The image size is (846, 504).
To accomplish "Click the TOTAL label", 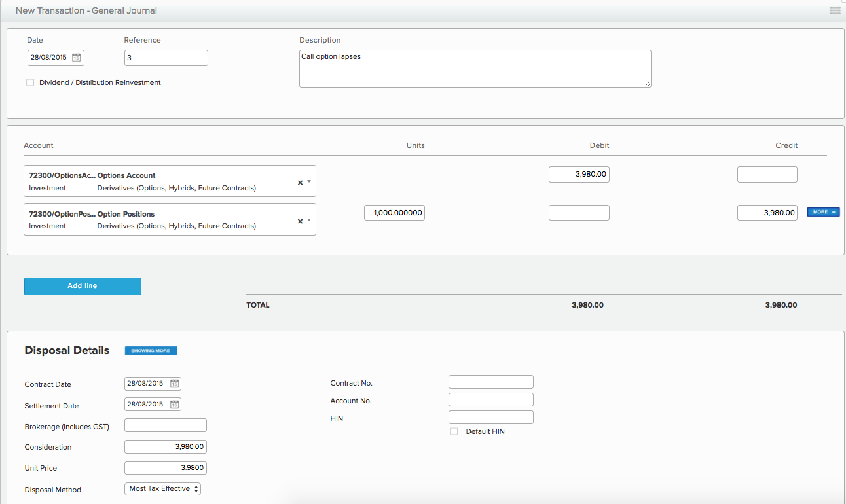I will (x=258, y=305).
